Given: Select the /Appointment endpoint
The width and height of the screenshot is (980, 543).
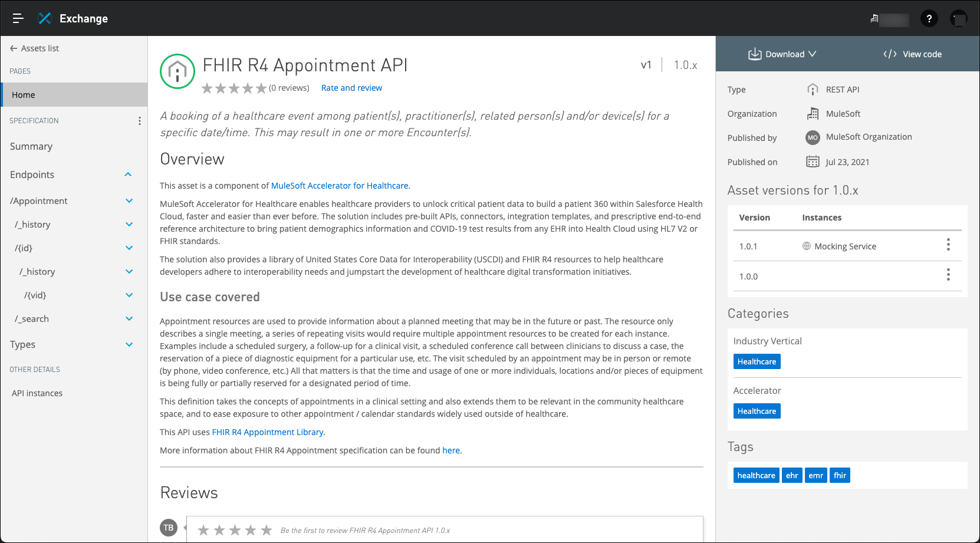Looking at the screenshot, I should pos(39,201).
